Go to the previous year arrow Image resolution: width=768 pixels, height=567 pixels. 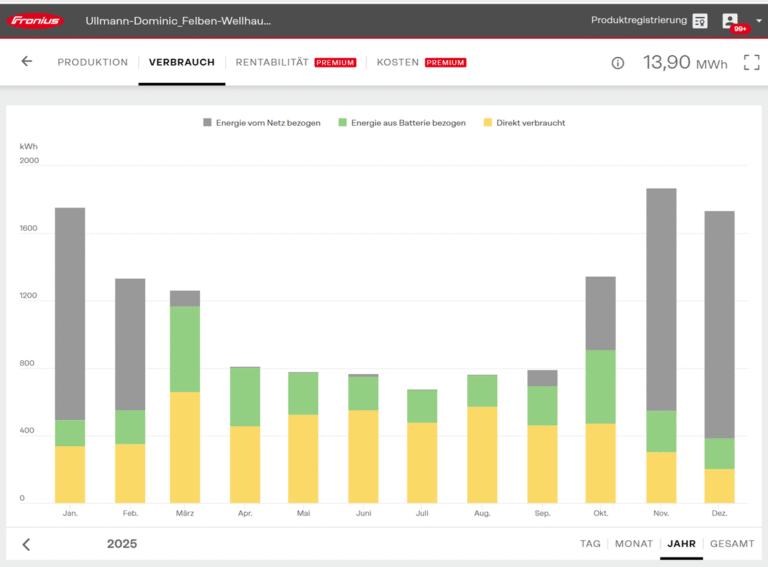pyautogui.click(x=27, y=544)
